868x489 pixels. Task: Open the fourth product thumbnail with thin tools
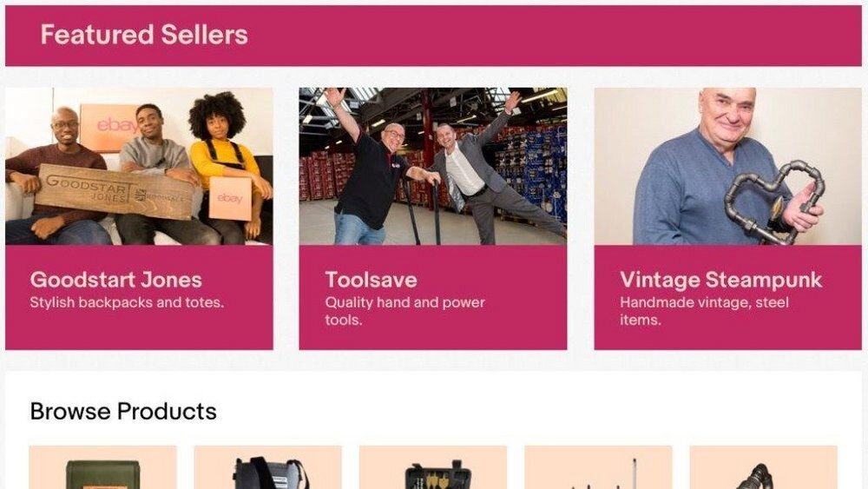(598, 466)
